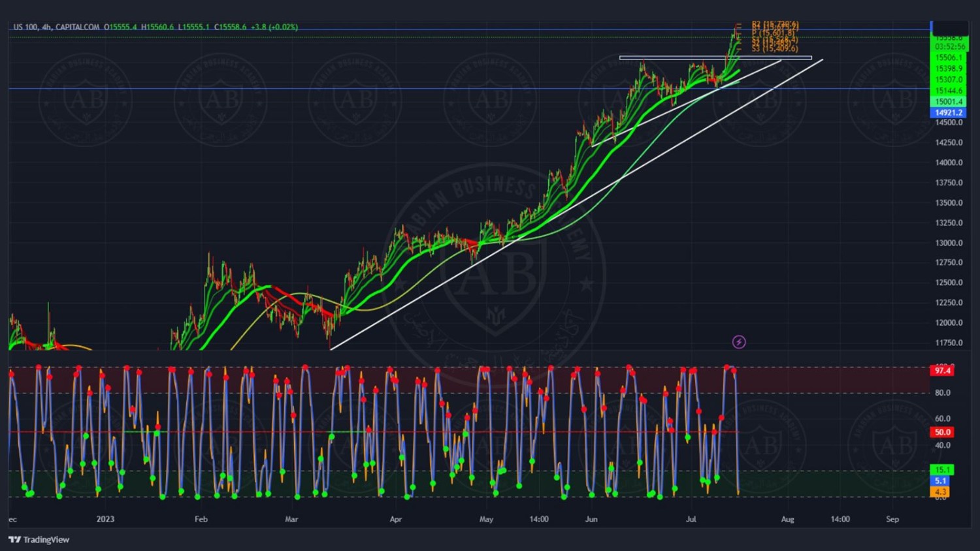The width and height of the screenshot is (980, 551).
Task: Click the 14000.0 price axis value
Action: pyautogui.click(x=949, y=163)
